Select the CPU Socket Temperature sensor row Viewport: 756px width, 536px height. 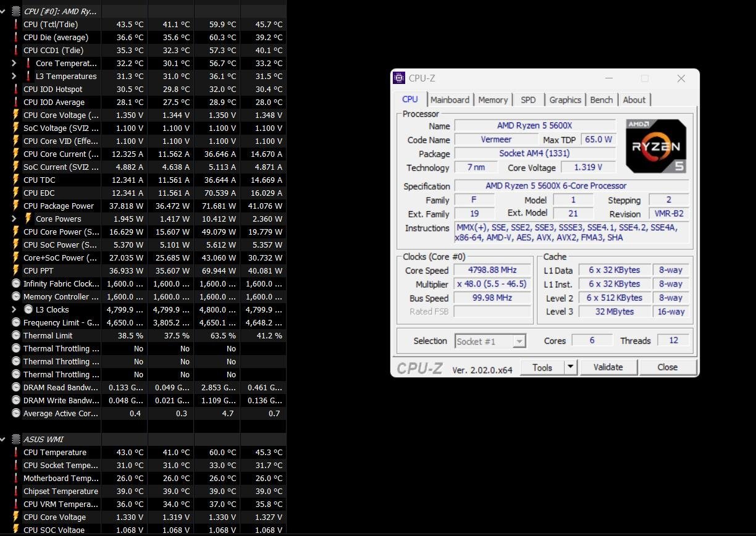pos(143,465)
